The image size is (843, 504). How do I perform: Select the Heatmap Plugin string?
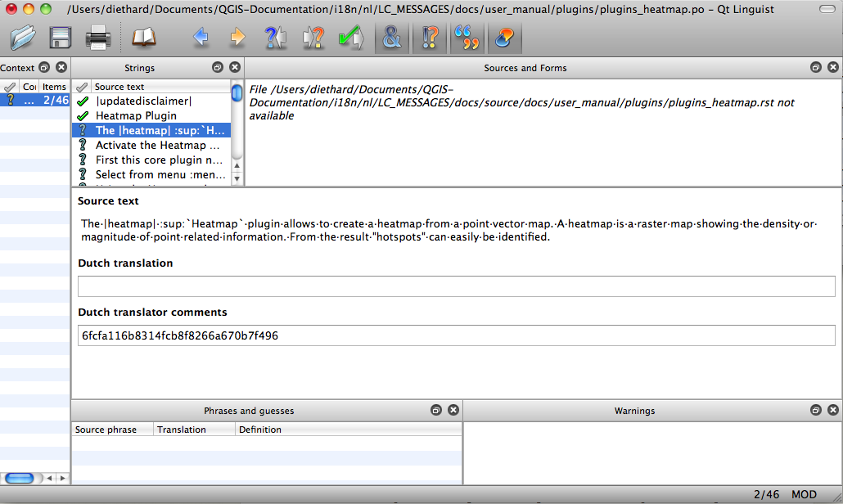(x=137, y=115)
